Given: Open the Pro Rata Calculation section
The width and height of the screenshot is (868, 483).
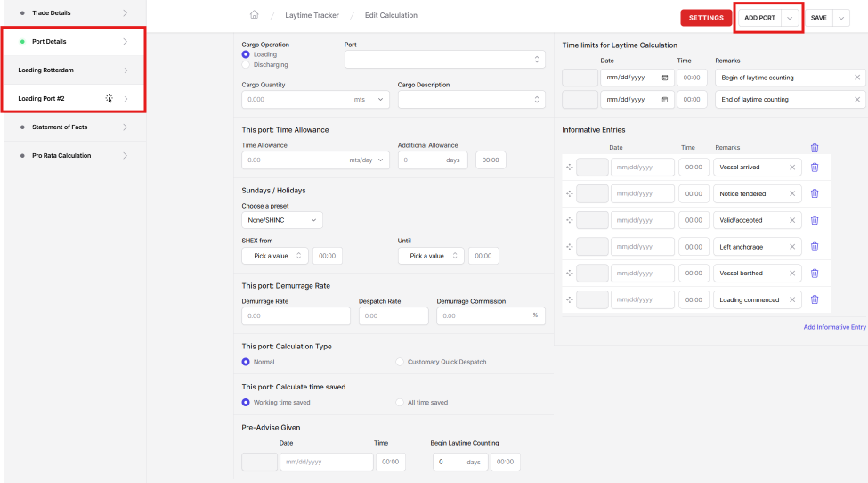Looking at the screenshot, I should point(73,156).
